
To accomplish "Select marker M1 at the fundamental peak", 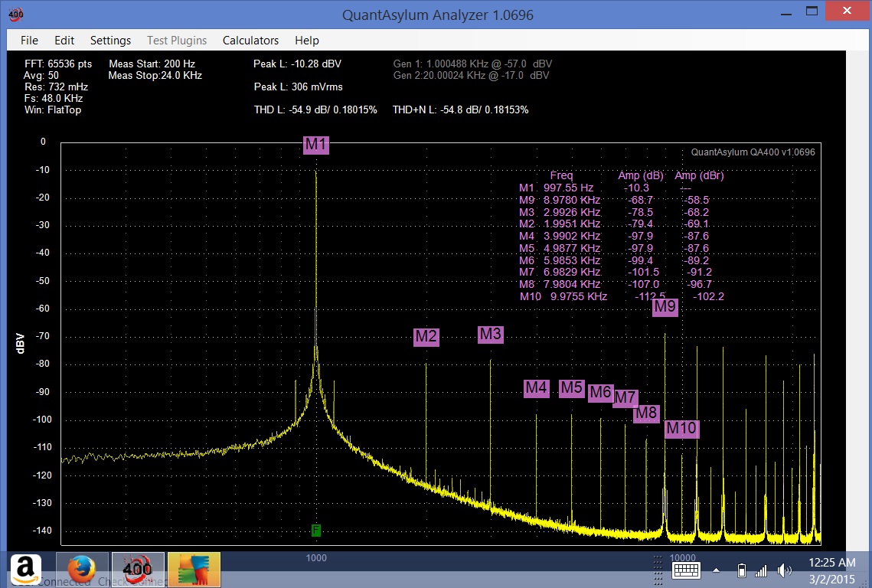I will pyautogui.click(x=316, y=145).
